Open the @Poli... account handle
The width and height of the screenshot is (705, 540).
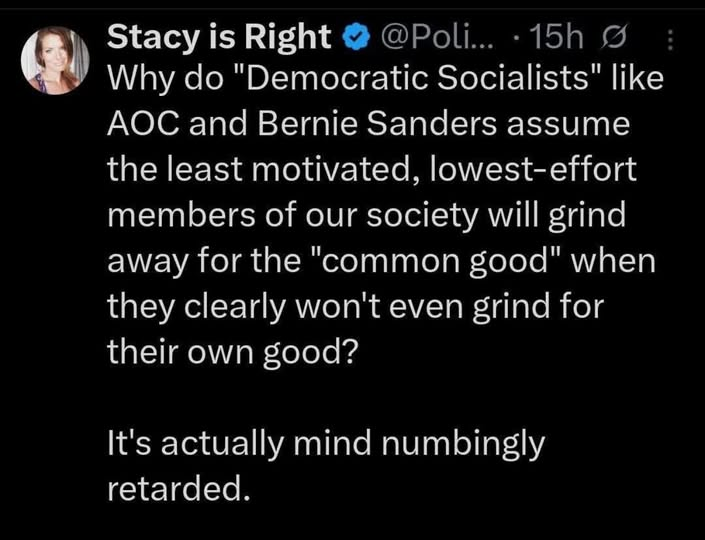coord(429,37)
